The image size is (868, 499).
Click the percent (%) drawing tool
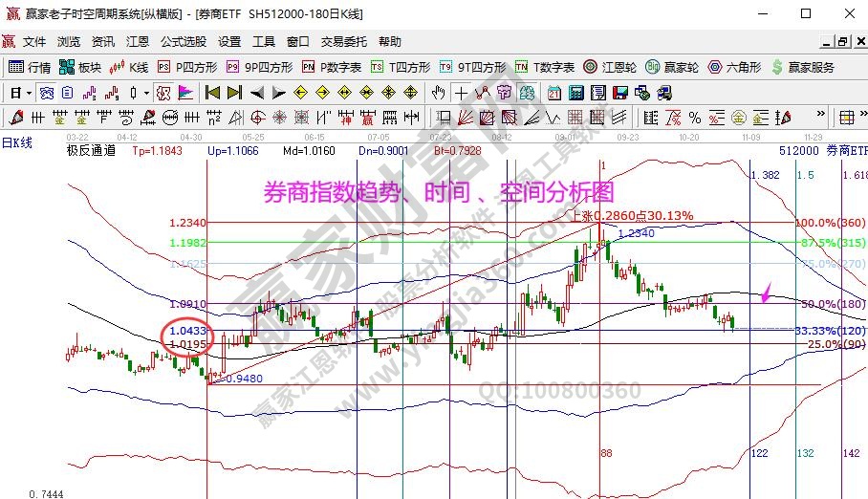[695, 118]
